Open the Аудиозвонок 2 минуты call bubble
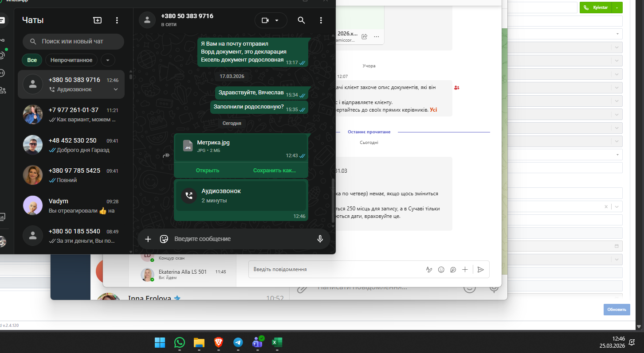Screen dimensions: 644x353 point(241,195)
